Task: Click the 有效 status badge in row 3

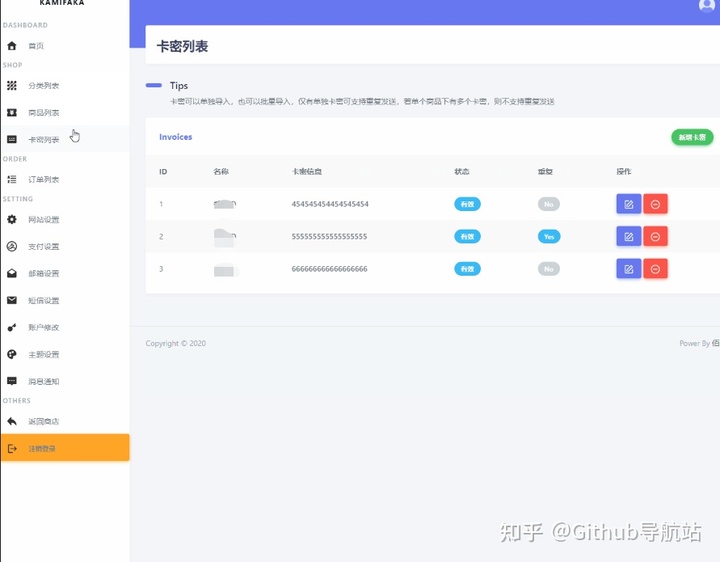Action: point(467,269)
